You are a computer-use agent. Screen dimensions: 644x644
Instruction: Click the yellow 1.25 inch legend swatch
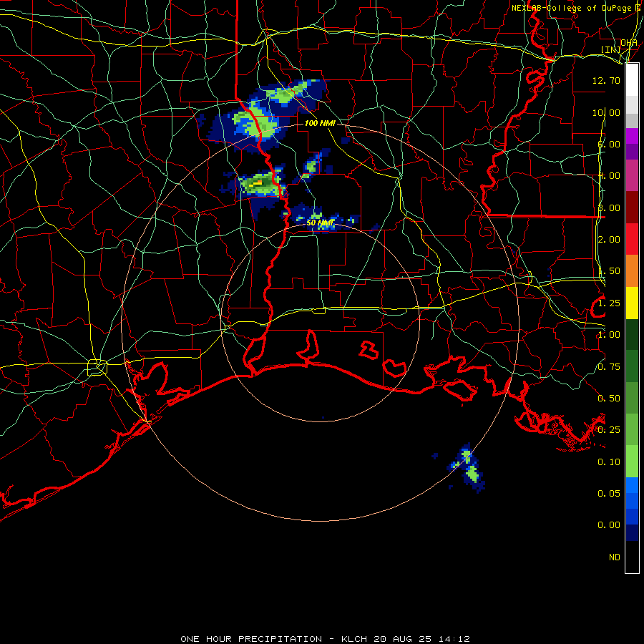632,303
